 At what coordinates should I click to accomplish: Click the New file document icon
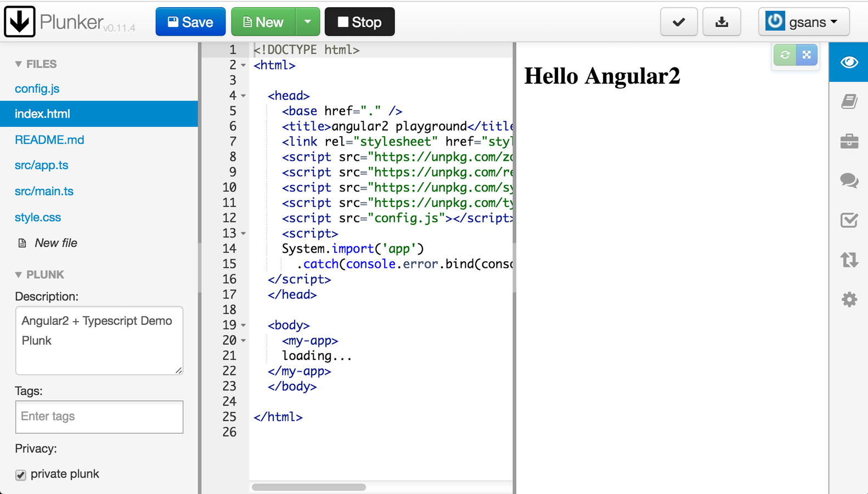click(22, 243)
